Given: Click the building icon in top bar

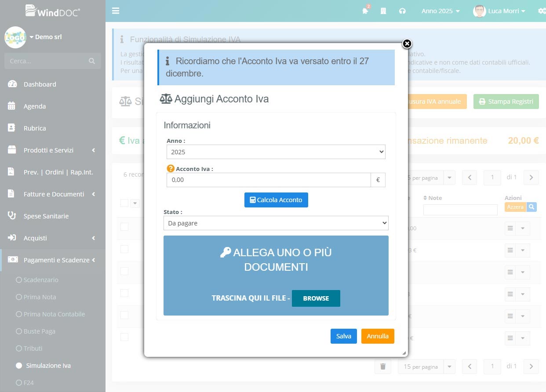Looking at the screenshot, I should tap(383, 11).
